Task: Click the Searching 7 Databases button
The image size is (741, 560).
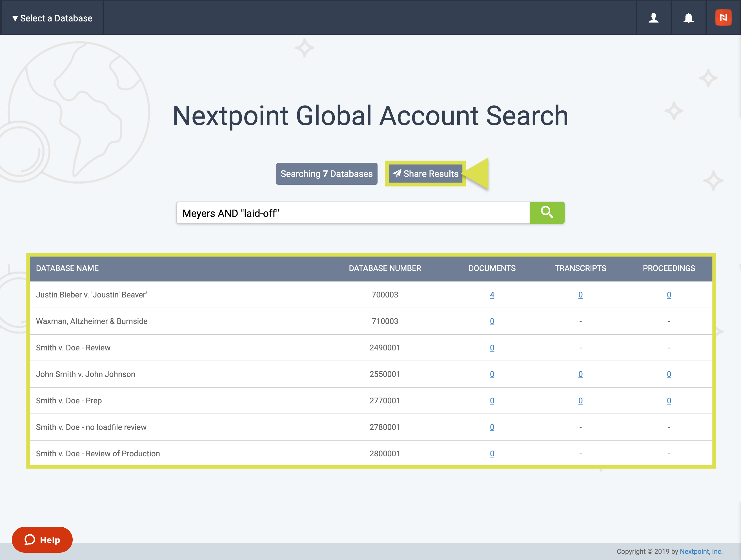Action: [327, 174]
